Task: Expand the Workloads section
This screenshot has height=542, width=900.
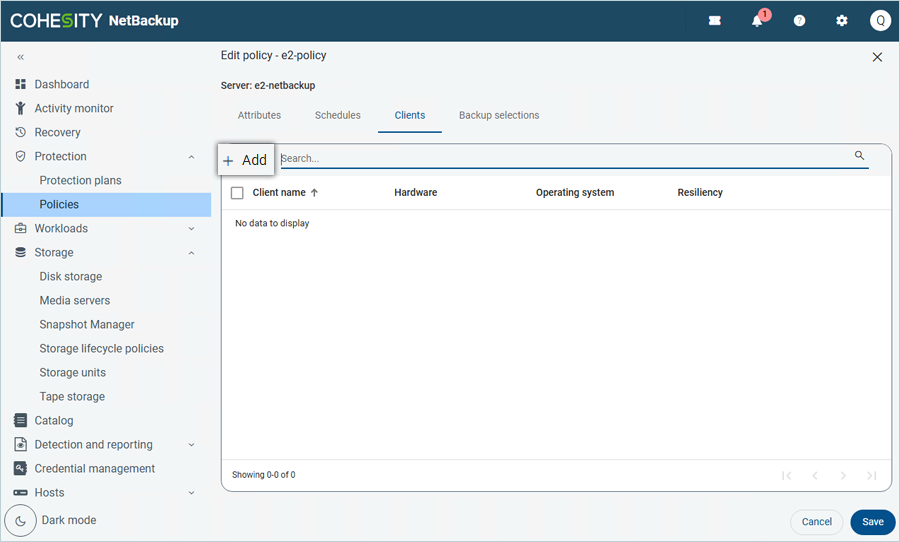Action: (191, 229)
